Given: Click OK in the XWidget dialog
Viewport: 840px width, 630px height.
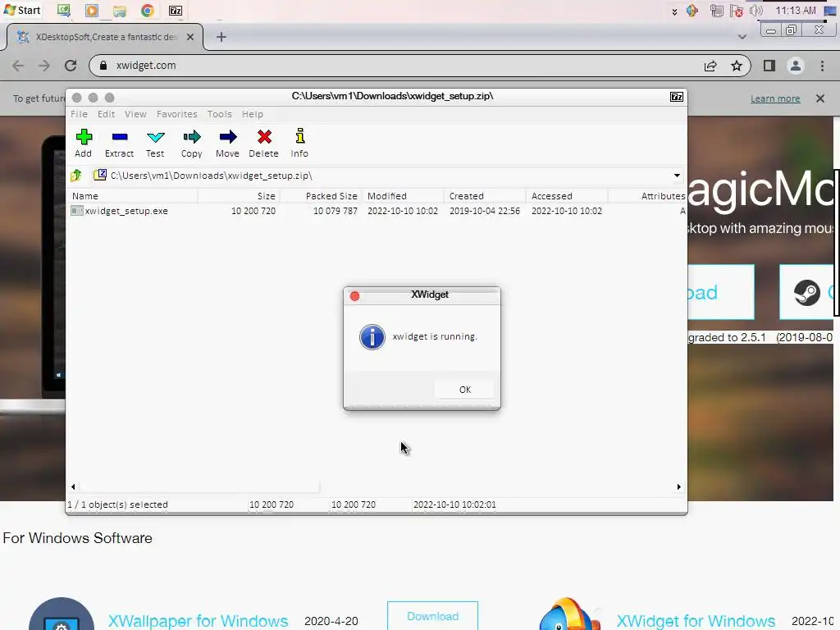Looking at the screenshot, I should 465,390.
